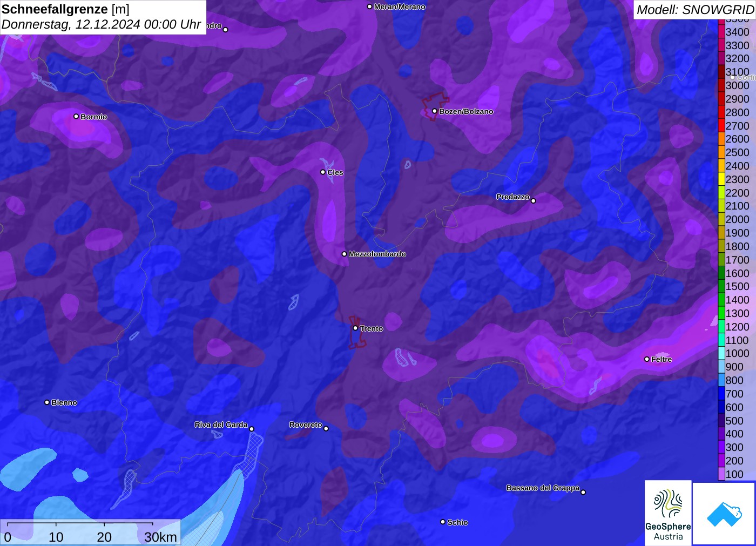Pick the 900 m legend swatch
This screenshot has width=756, height=546.
click(x=721, y=367)
